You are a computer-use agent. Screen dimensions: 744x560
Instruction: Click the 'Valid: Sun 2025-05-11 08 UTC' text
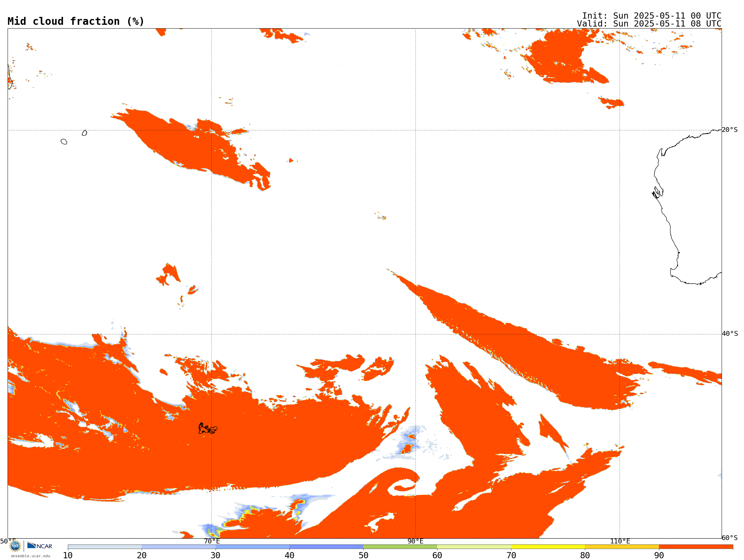click(x=649, y=24)
